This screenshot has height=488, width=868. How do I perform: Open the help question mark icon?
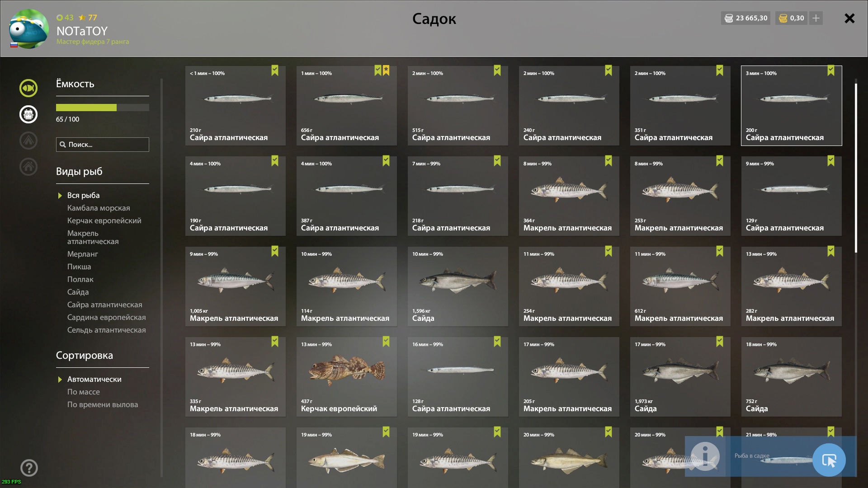(29, 468)
